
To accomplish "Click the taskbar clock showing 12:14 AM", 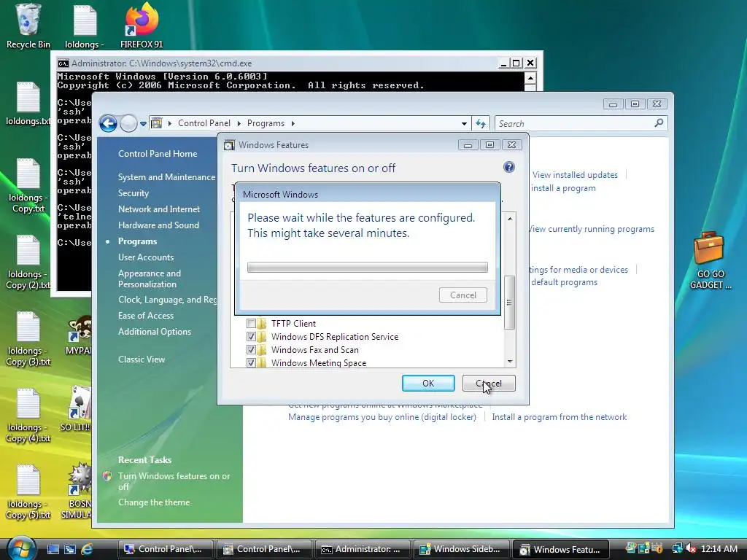I will (719, 549).
